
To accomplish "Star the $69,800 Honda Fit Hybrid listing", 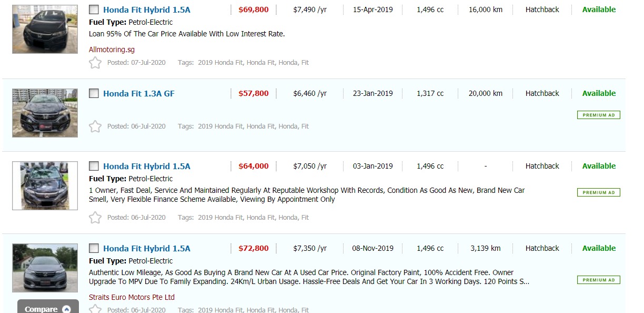I will point(95,63).
